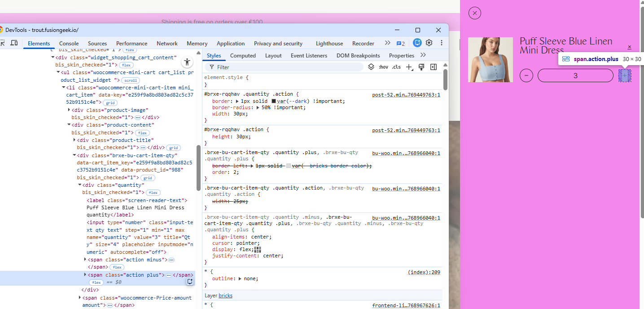Add new style rule plus icon
644x309 pixels.
[409, 67]
